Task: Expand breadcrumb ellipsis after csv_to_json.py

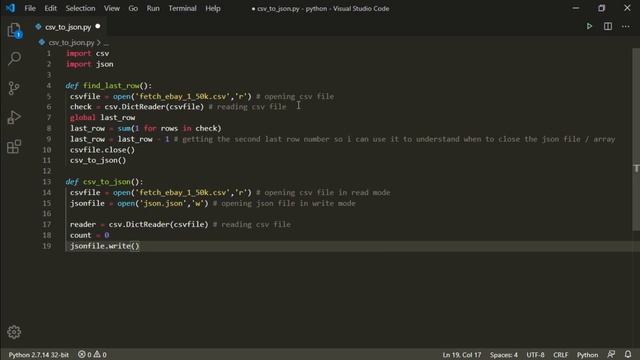Action: [x=106, y=42]
